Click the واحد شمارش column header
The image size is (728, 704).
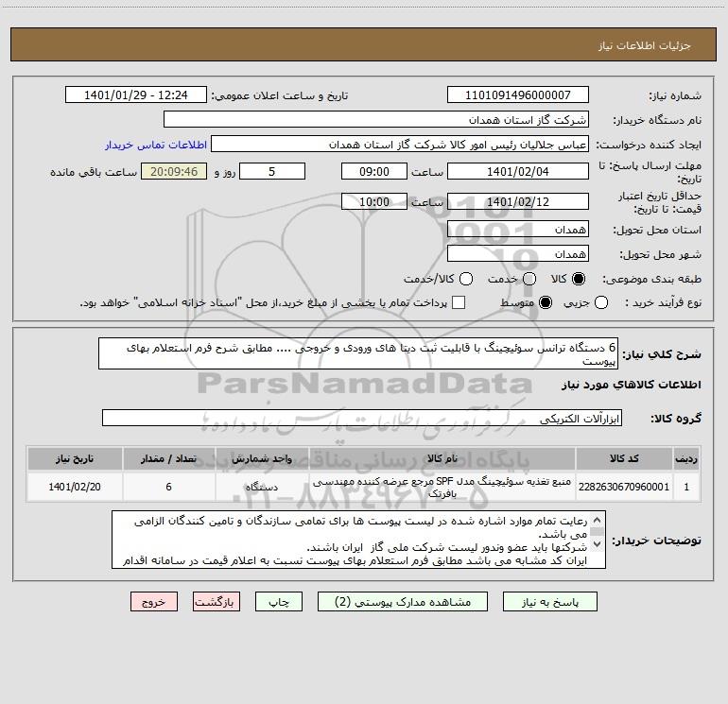pyautogui.click(x=262, y=459)
